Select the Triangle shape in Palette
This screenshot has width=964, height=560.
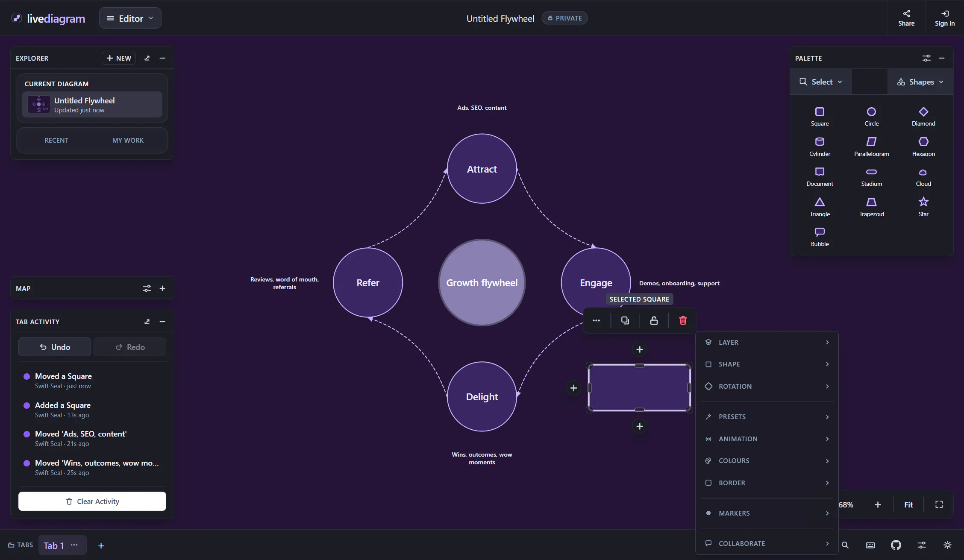[820, 207]
